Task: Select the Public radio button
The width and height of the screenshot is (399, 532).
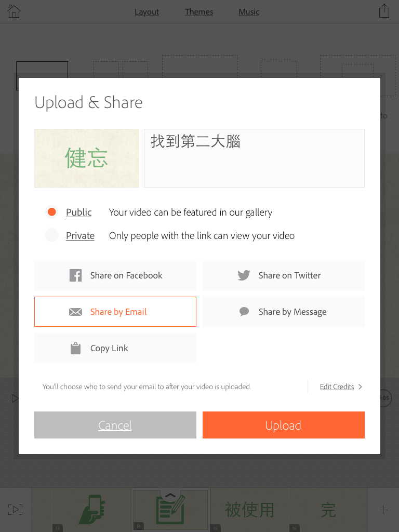Action: coord(52,212)
